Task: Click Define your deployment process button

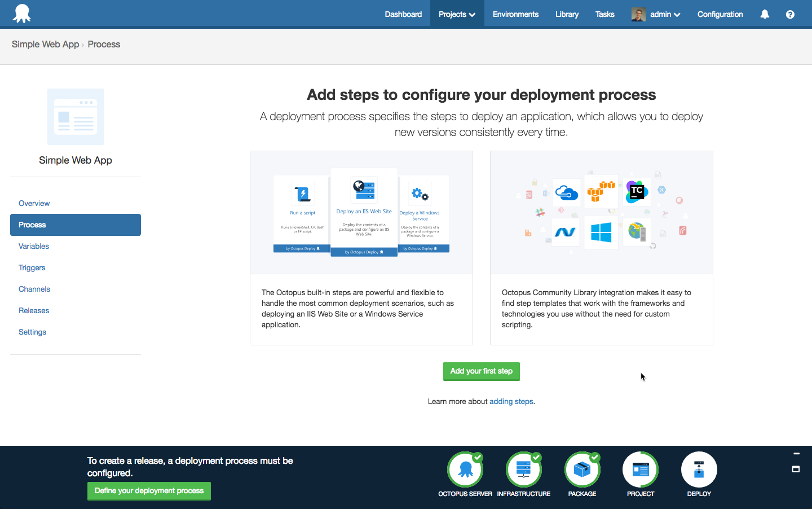Action: (149, 491)
